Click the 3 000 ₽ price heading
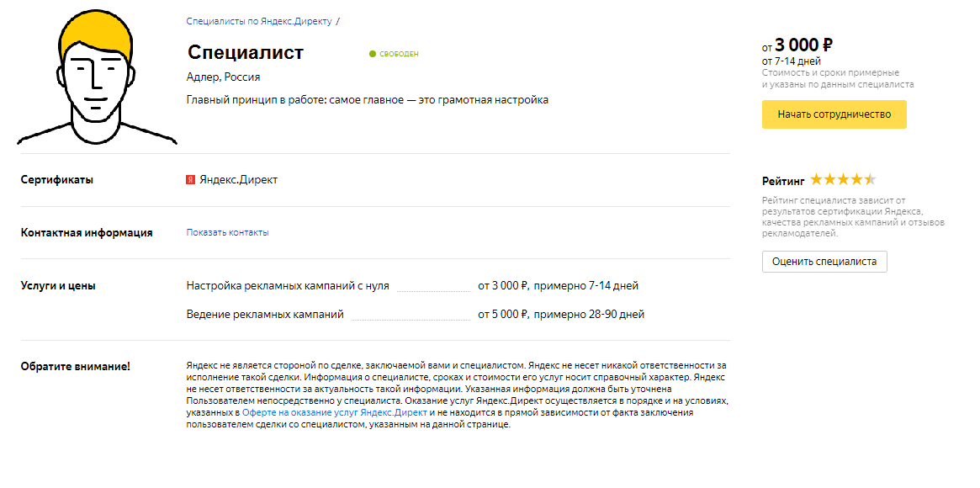The height and width of the screenshot is (488, 980). [x=803, y=45]
